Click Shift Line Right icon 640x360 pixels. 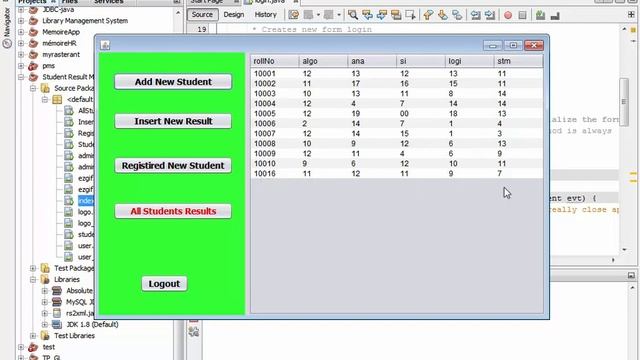coord(490,15)
